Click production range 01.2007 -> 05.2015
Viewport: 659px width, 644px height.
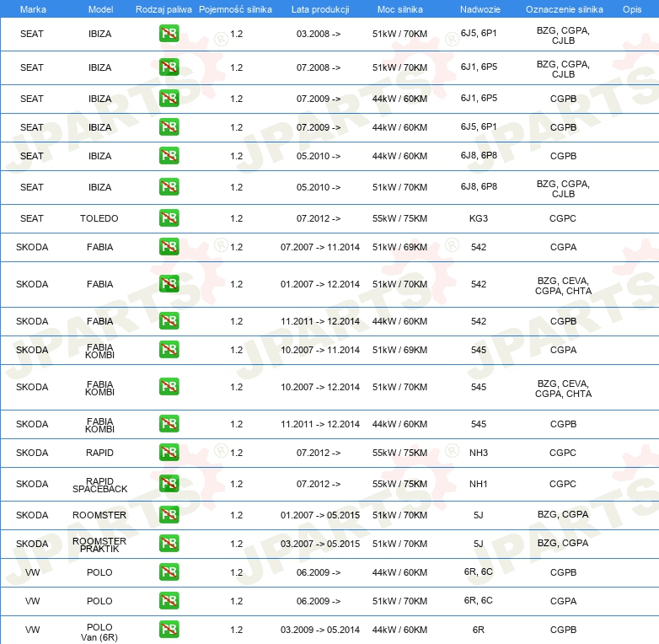[320, 515]
